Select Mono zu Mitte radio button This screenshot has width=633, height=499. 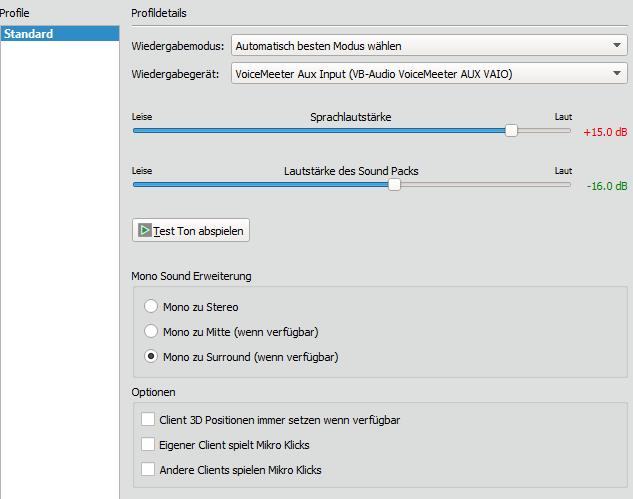pyautogui.click(x=151, y=331)
